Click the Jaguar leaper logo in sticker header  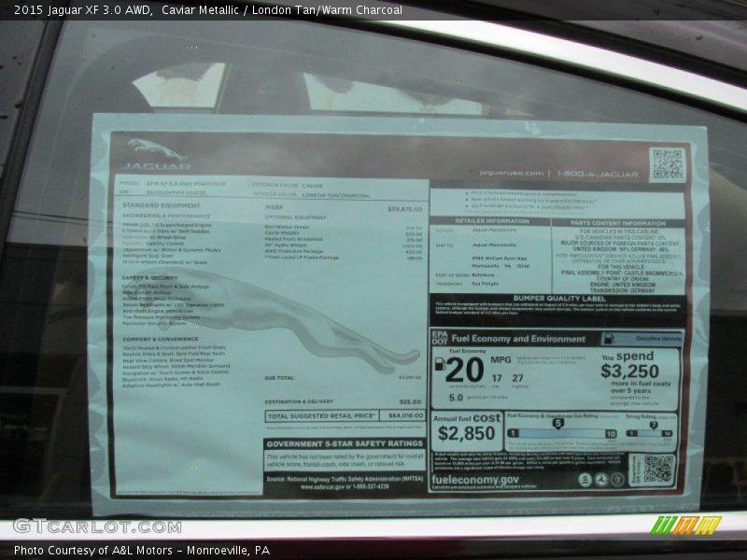point(157,149)
